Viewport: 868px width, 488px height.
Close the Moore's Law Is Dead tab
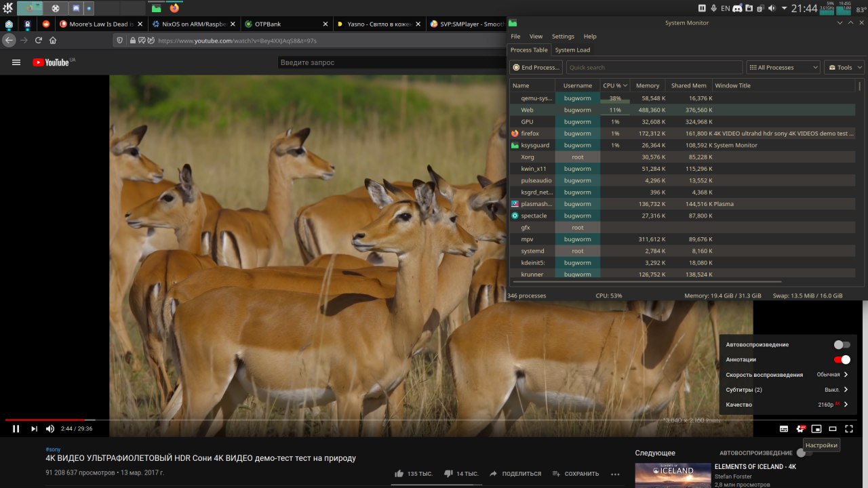point(140,24)
